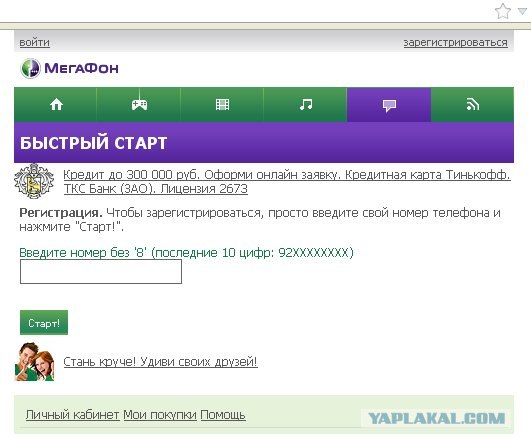
Task: Open the home icon tab
Action: 56,105
